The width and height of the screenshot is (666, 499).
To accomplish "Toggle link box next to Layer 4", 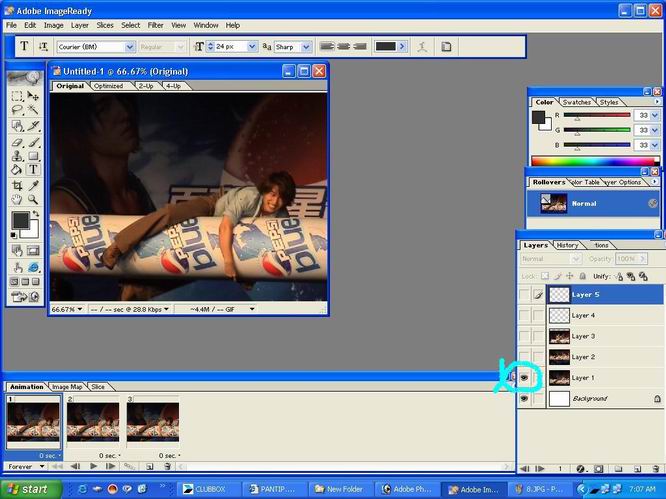I will 538,315.
